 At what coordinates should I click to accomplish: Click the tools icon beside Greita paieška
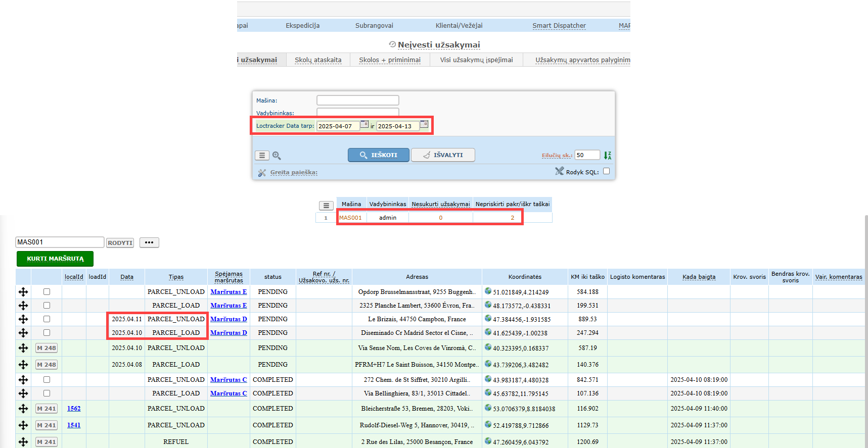(262, 173)
